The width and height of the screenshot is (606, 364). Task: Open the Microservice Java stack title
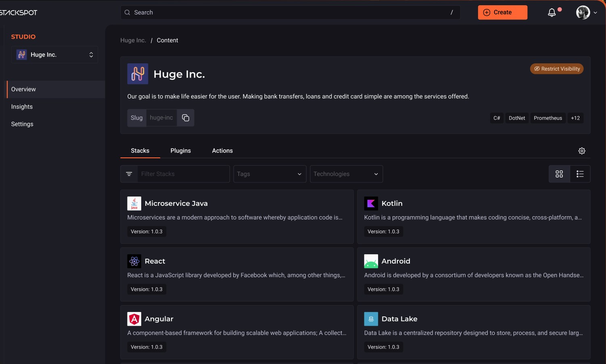point(176,203)
